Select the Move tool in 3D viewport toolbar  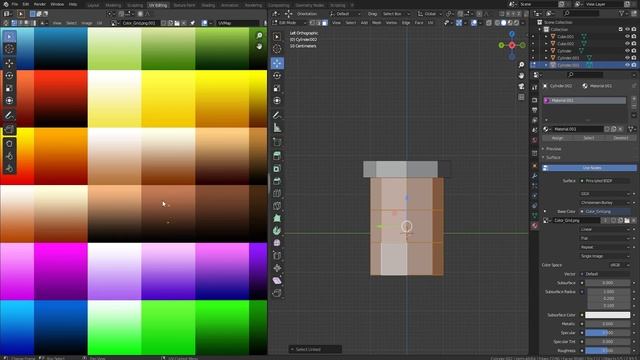[277, 63]
